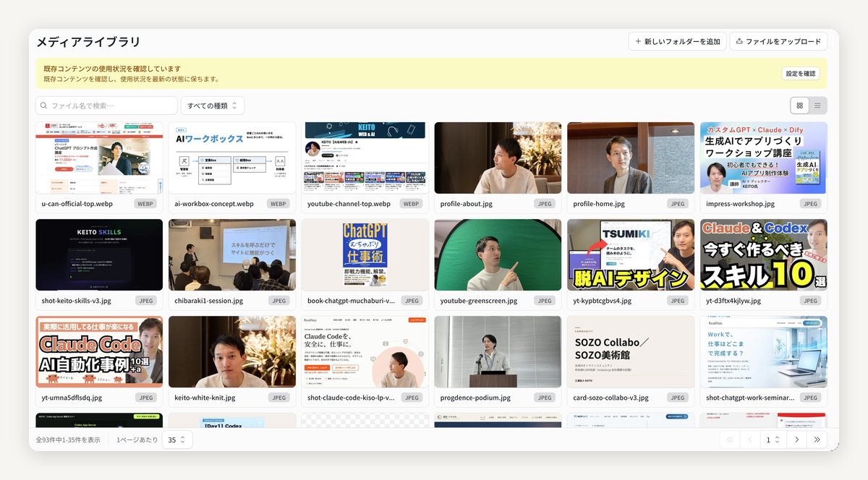Open the items per page dropdown showing 35
Image resolution: width=868 pixels, height=480 pixels.
click(177, 440)
